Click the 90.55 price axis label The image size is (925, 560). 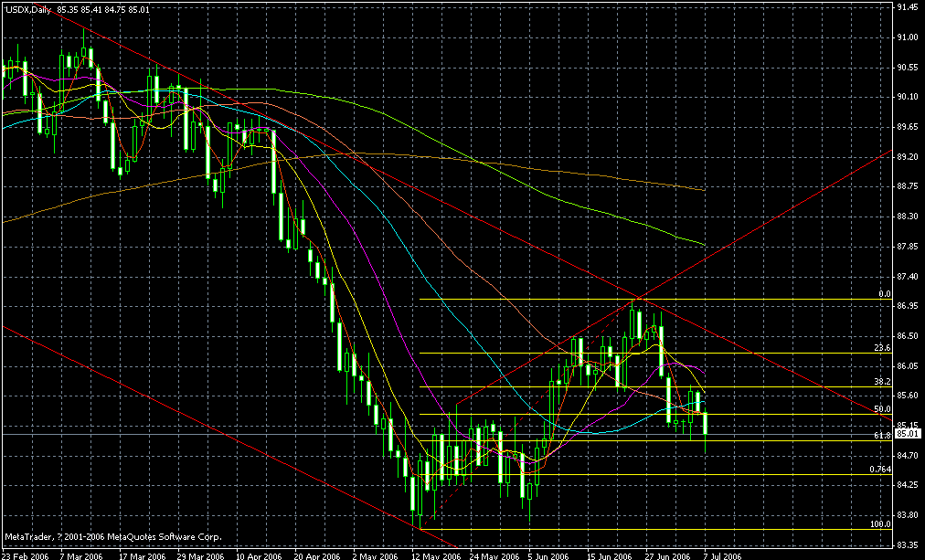click(908, 68)
